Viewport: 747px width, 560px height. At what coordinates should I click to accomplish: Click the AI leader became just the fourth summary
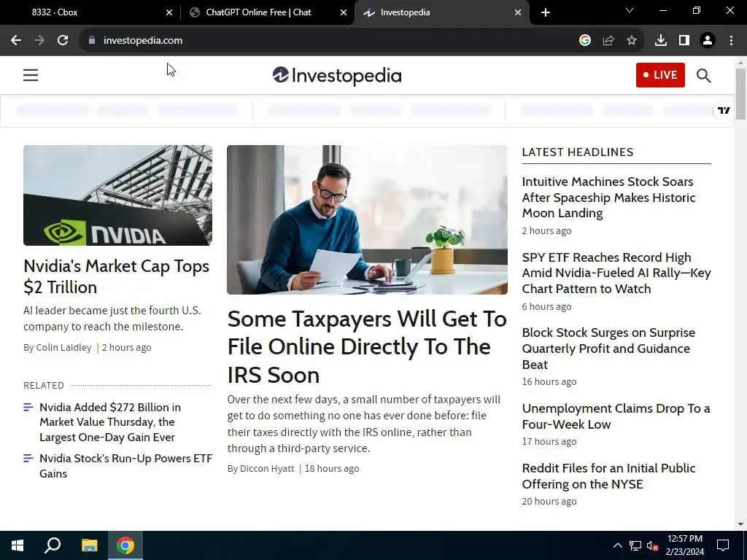(112, 319)
